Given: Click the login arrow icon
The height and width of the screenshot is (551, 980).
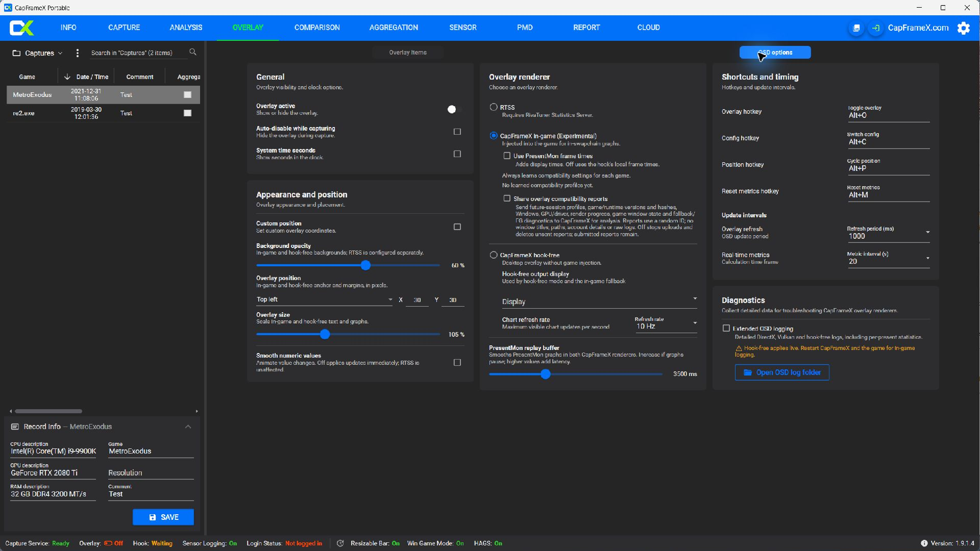Looking at the screenshot, I should (876, 28).
